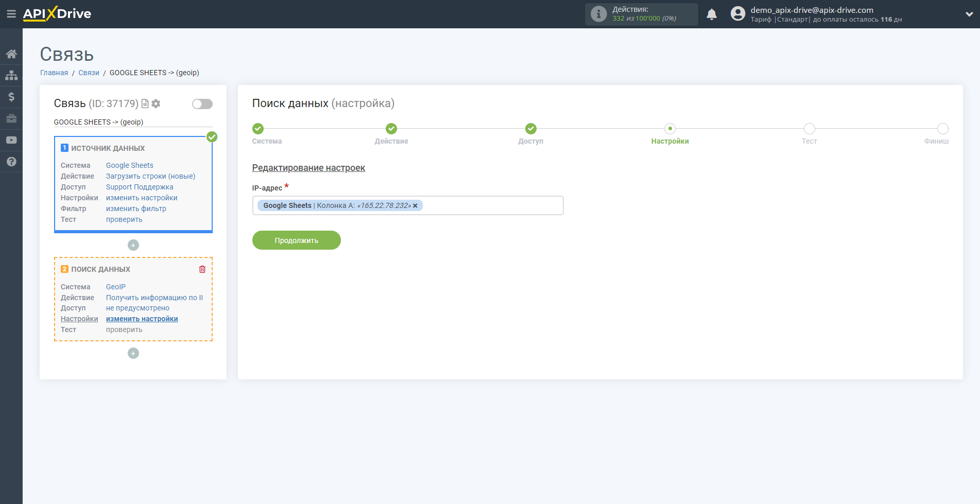This screenshot has height=504, width=980.
Task: Click the connection document copy icon
Action: [145, 103]
